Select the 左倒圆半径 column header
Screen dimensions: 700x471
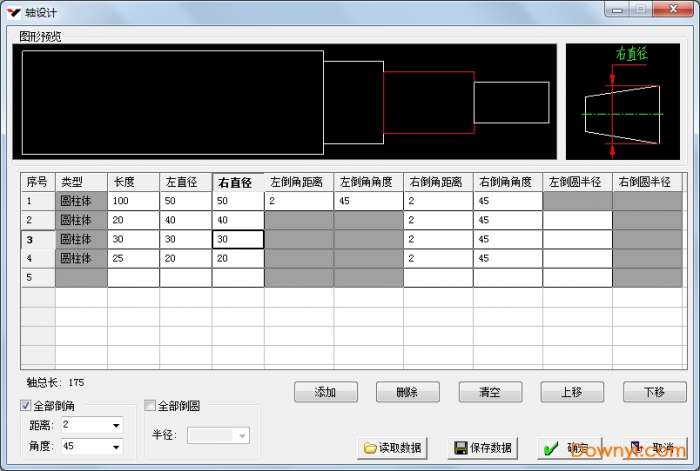577,182
